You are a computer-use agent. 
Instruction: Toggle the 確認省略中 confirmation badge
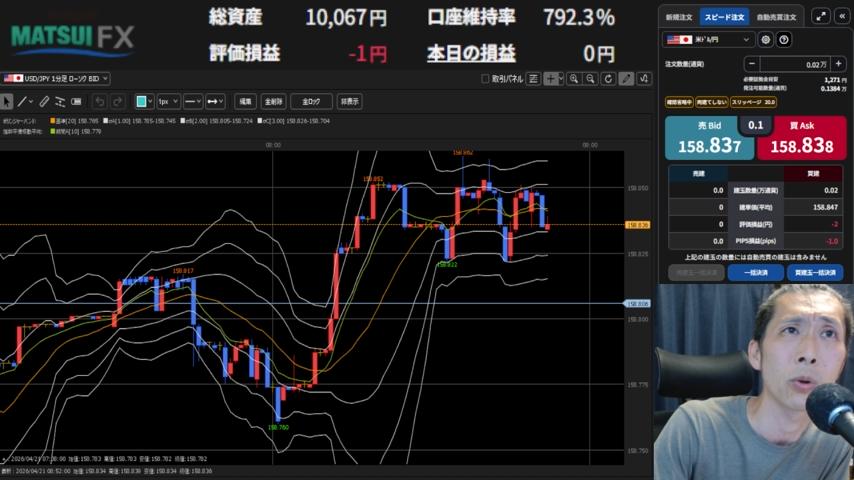click(x=679, y=102)
